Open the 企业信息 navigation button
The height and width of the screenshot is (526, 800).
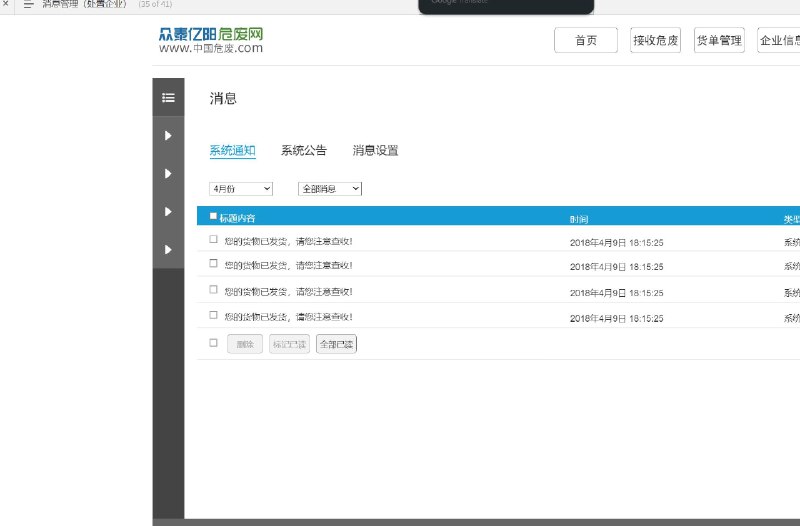(779, 40)
